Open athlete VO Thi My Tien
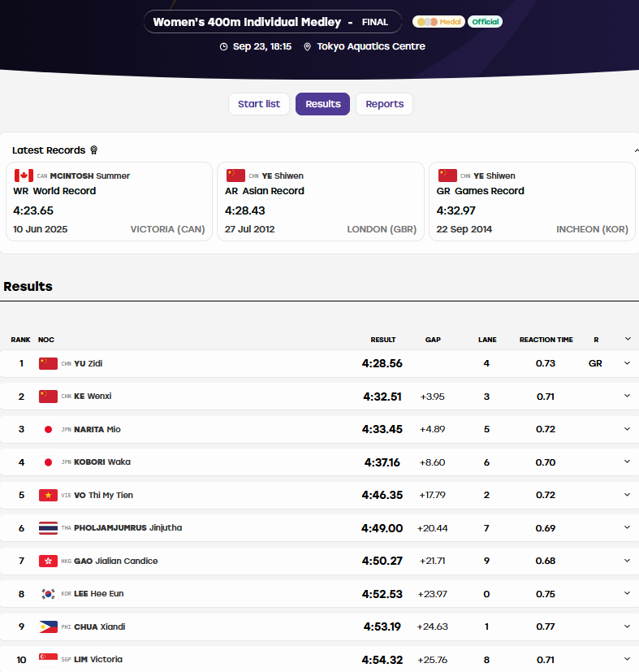639x672 pixels. click(x=104, y=495)
